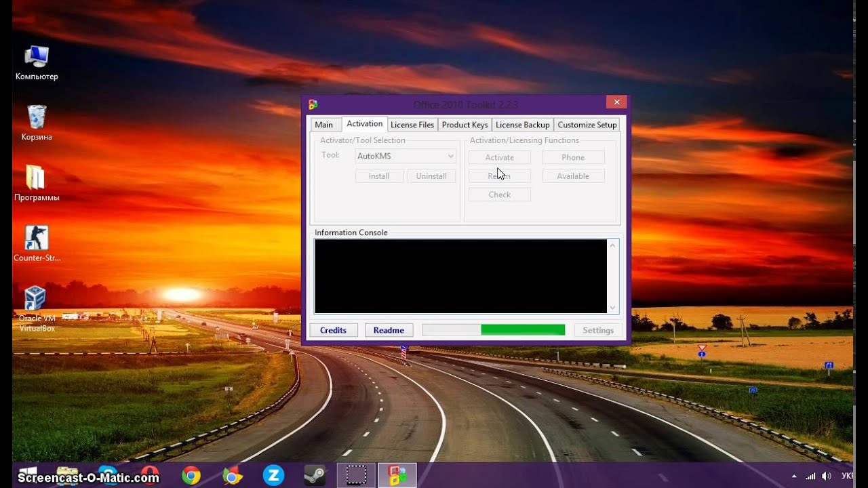
Task: Open the volume speaker tray icon
Action: tap(827, 476)
